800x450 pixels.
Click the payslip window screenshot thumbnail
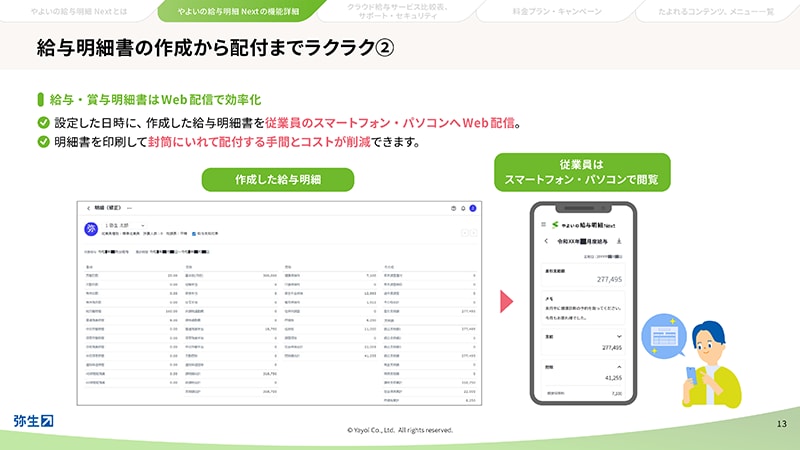(x=279, y=303)
